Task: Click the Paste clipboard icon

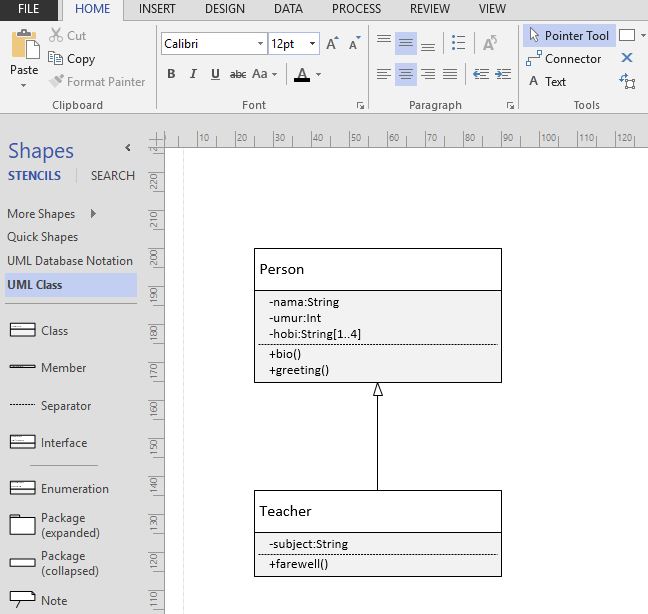Action: point(25,45)
